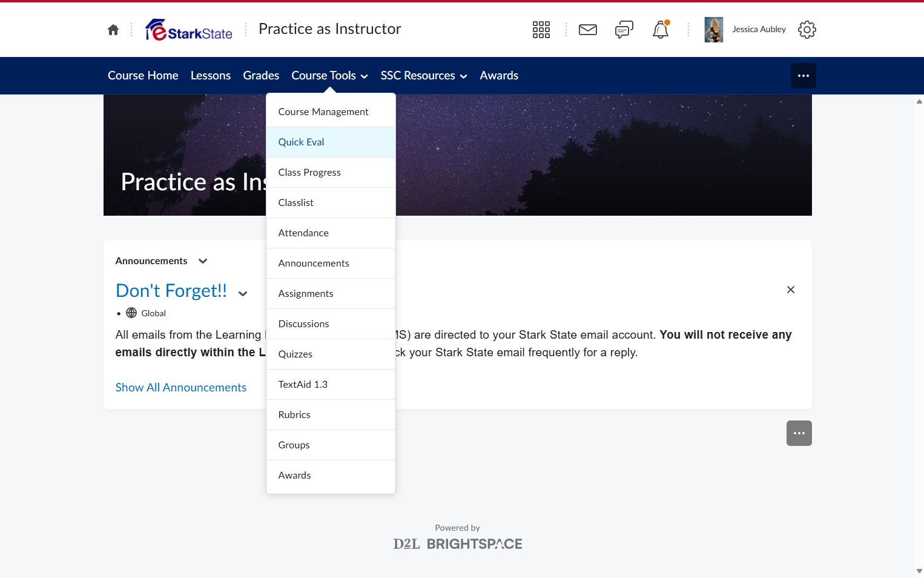Open Class Progress from Course Tools

331,173
